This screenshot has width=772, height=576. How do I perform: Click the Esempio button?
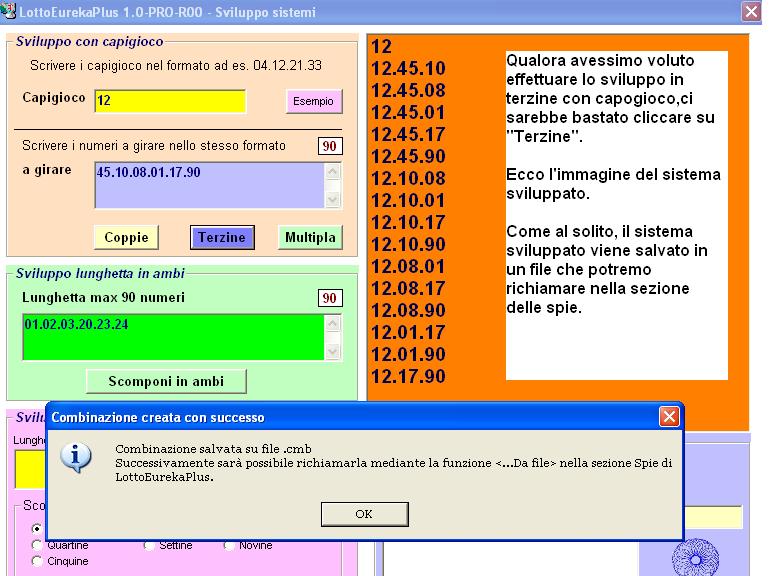tap(314, 101)
